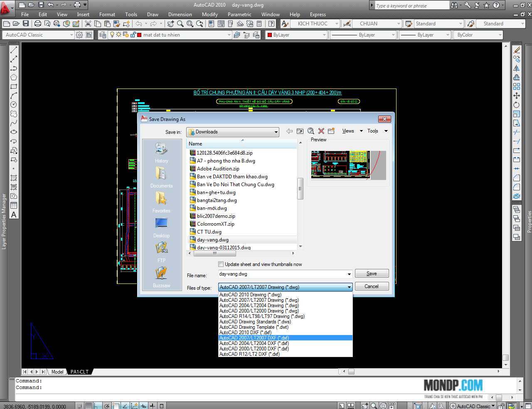The height and width of the screenshot is (409, 532).
Task: Open the CHUAN dimension style dropdown
Action: click(399, 24)
